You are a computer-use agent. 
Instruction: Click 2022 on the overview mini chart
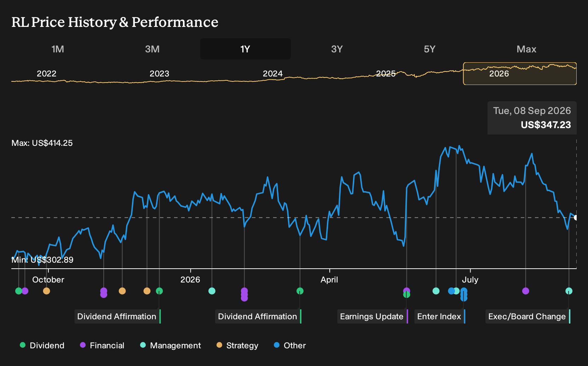47,74
